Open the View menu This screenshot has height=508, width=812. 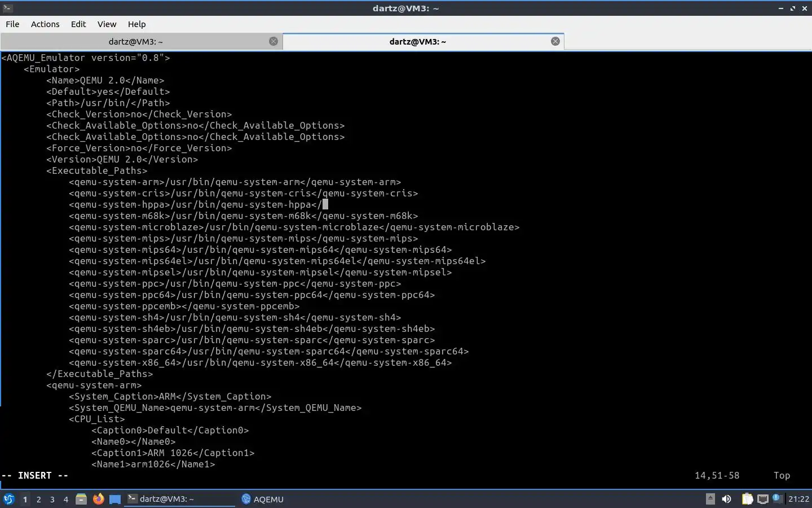(x=107, y=24)
